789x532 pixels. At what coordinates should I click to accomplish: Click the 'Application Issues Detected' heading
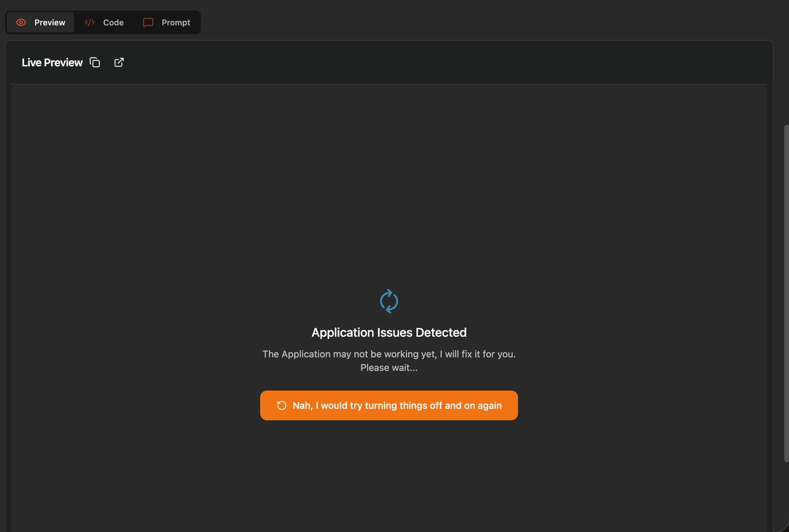[389, 332]
